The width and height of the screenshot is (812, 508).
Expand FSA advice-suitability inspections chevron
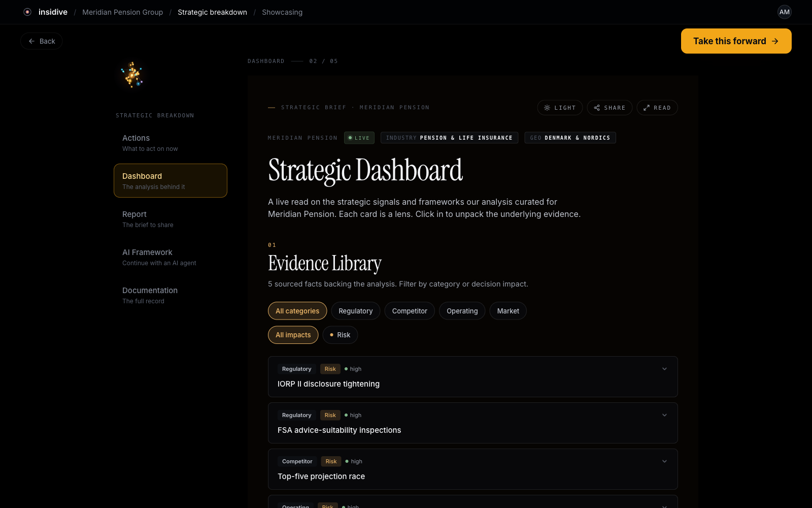coord(664,415)
